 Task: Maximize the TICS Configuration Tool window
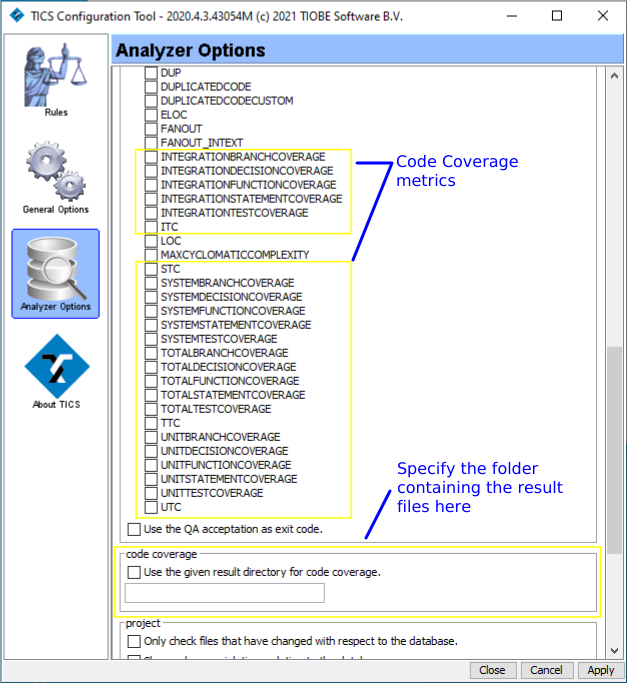(557, 16)
